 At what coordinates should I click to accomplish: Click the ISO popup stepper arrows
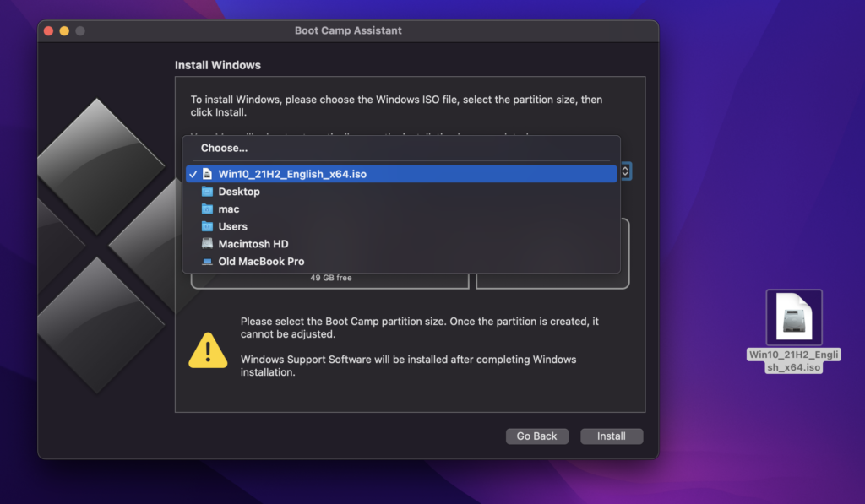(625, 171)
